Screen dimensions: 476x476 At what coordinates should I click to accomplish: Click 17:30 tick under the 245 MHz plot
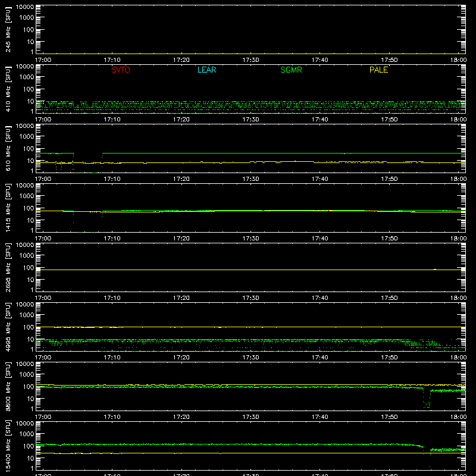(250, 60)
